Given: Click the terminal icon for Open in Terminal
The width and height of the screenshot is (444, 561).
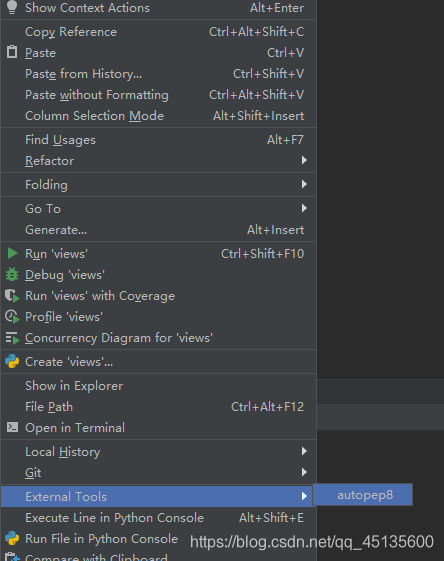Looking at the screenshot, I should coord(13,427).
